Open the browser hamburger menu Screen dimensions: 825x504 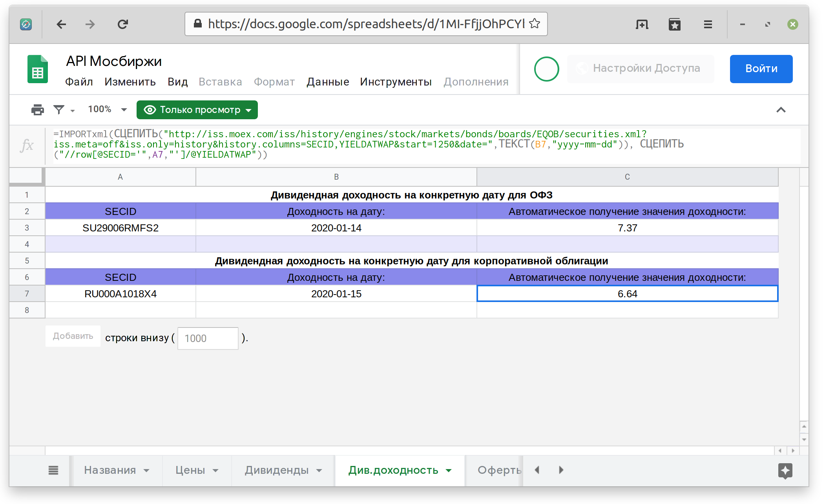(x=708, y=24)
